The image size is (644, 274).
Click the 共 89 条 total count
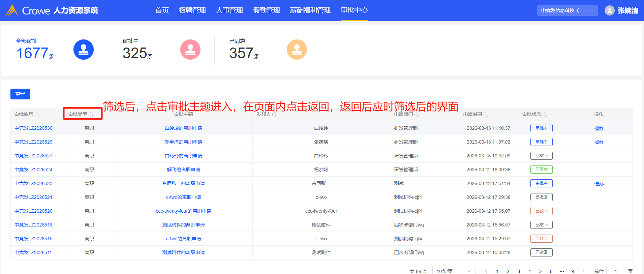click(x=419, y=271)
